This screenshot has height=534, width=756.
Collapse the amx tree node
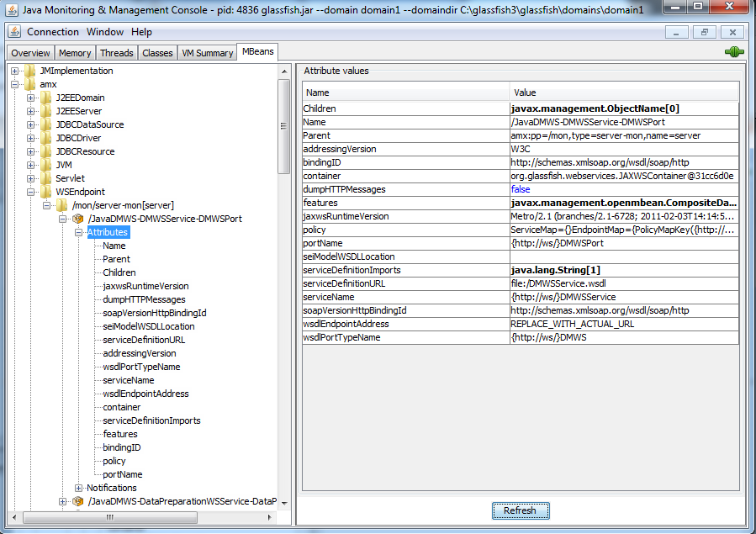click(x=14, y=84)
